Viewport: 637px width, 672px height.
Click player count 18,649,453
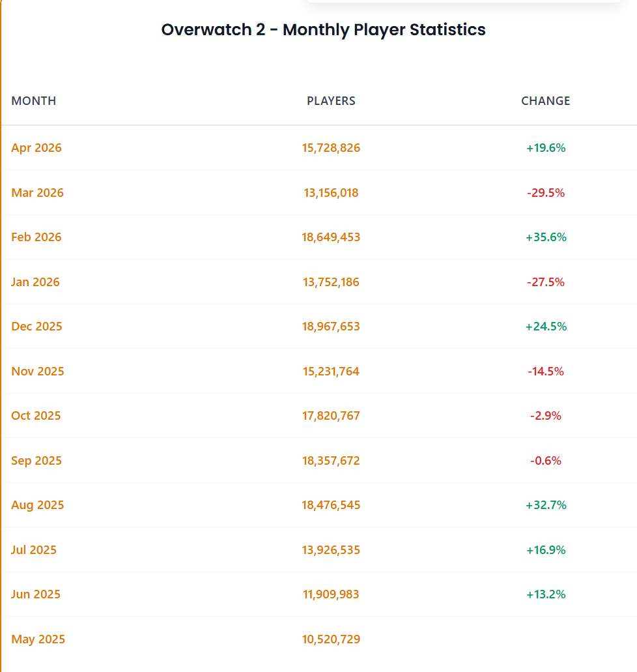tap(331, 237)
